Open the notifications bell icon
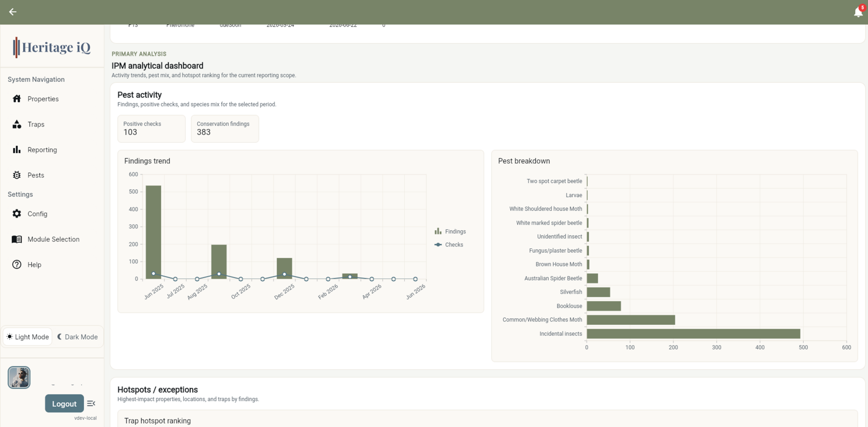868x427 pixels. coord(858,12)
